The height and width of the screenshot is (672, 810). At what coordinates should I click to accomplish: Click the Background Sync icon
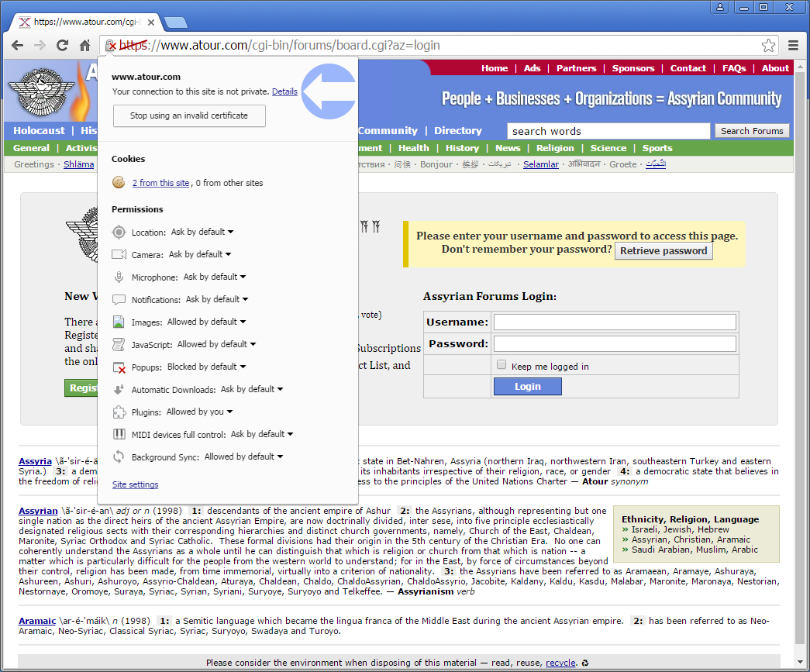(x=119, y=457)
